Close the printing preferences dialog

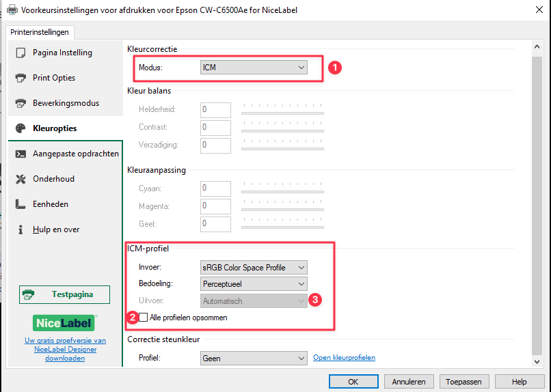(x=539, y=10)
